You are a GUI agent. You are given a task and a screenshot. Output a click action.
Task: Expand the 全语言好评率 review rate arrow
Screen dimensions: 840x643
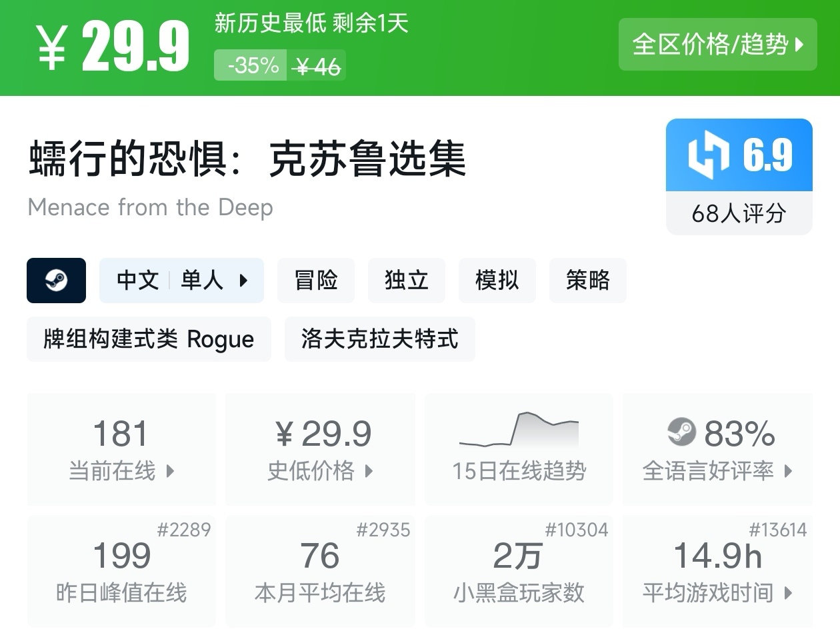[x=789, y=472]
